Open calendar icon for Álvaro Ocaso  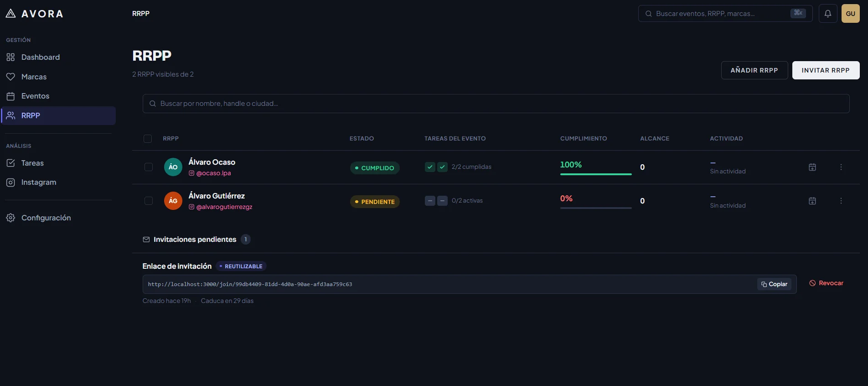tap(812, 167)
